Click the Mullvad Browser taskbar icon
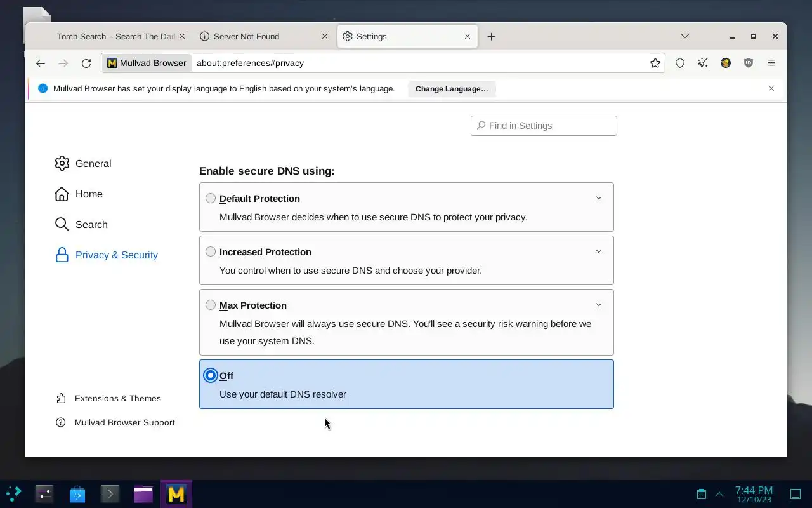 pos(176,494)
